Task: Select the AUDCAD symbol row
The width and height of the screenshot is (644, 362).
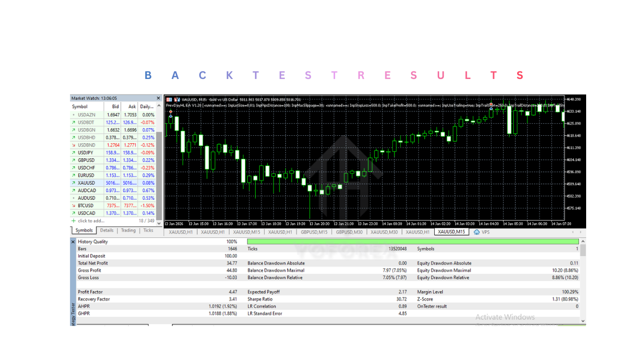Action: pyautogui.click(x=113, y=191)
